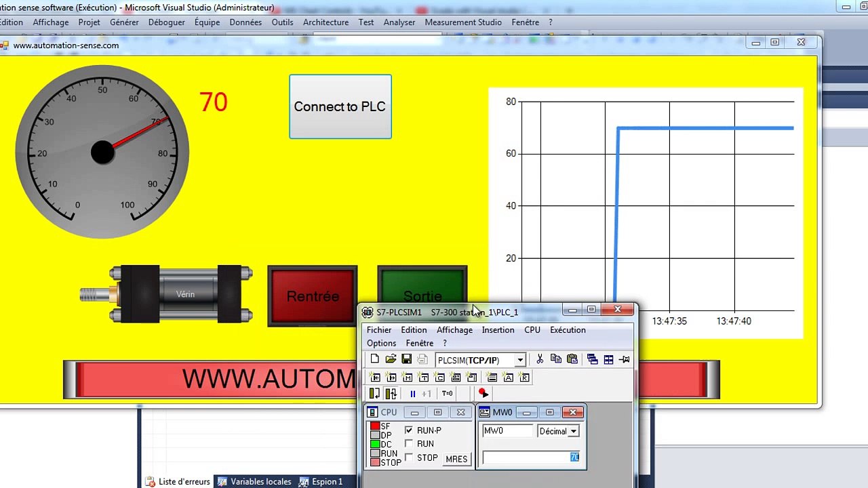868x488 pixels.
Task: Open Architecture menu in Visual Studio
Action: pyautogui.click(x=325, y=22)
